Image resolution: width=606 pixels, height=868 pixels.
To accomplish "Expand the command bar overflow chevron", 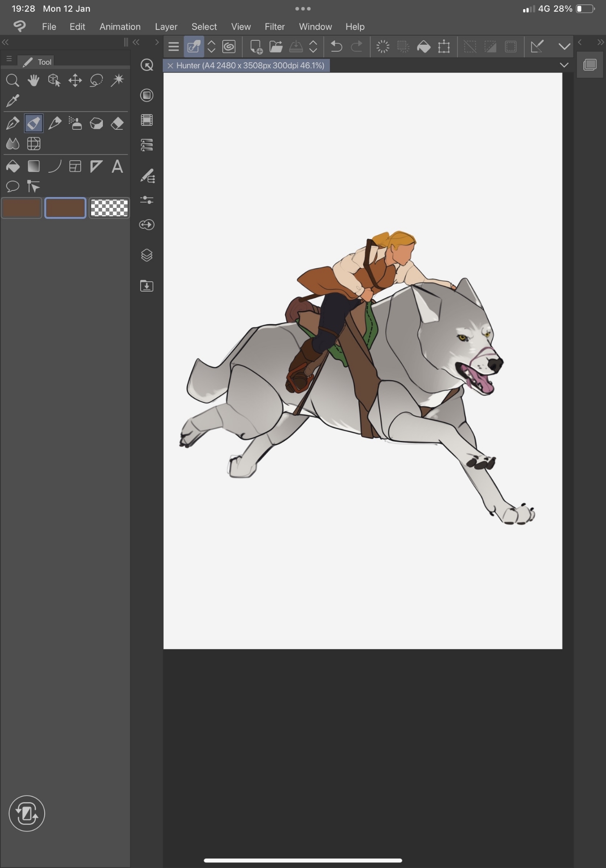I will (564, 46).
